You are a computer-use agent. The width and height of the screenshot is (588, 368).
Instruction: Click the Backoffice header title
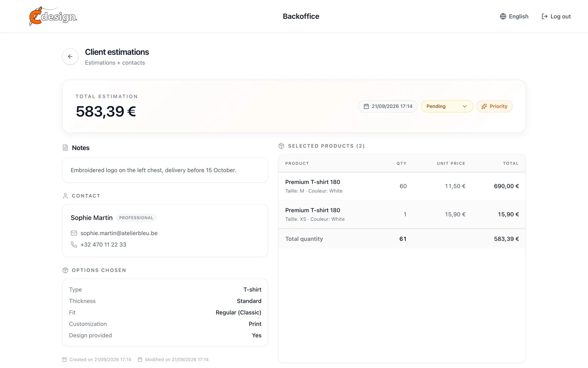click(301, 16)
